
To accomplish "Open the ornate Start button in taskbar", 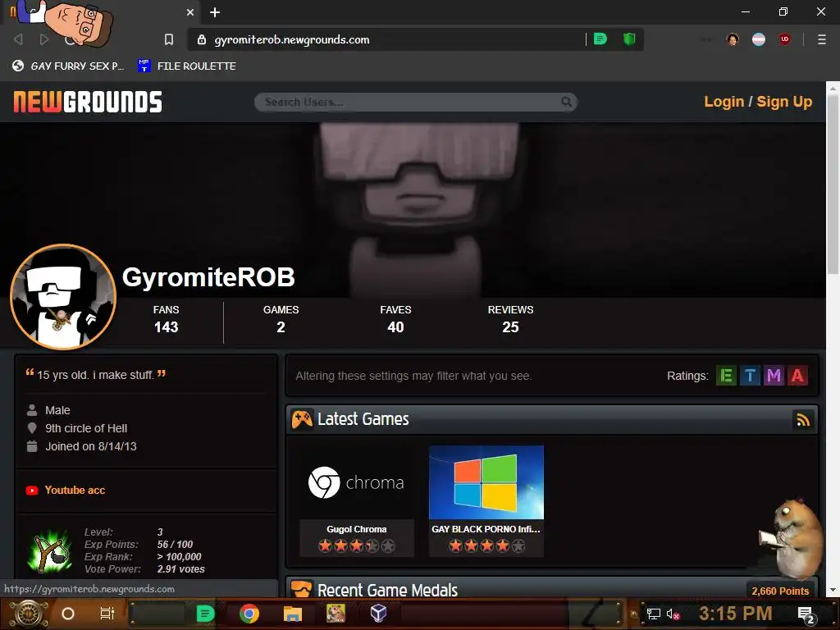I will [27, 614].
